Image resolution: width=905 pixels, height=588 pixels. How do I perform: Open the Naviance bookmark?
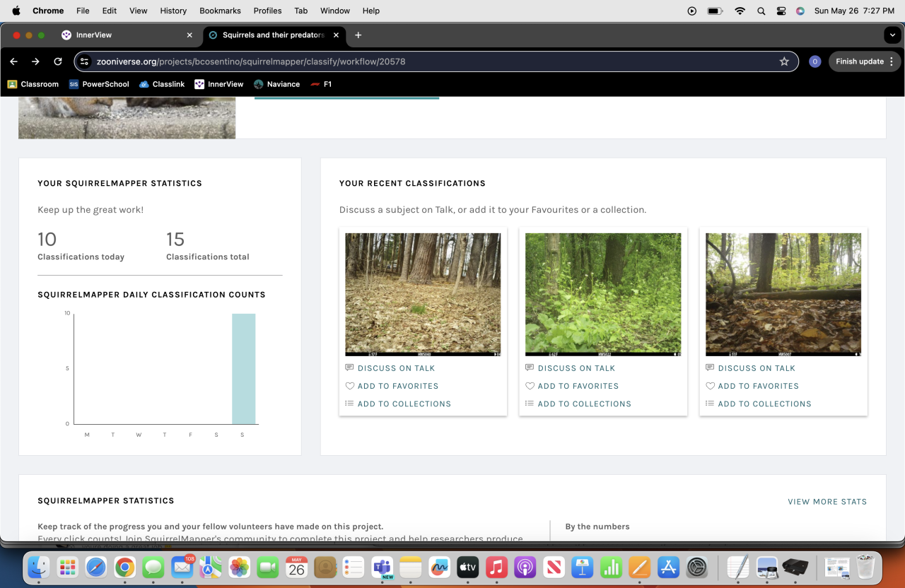pos(276,84)
